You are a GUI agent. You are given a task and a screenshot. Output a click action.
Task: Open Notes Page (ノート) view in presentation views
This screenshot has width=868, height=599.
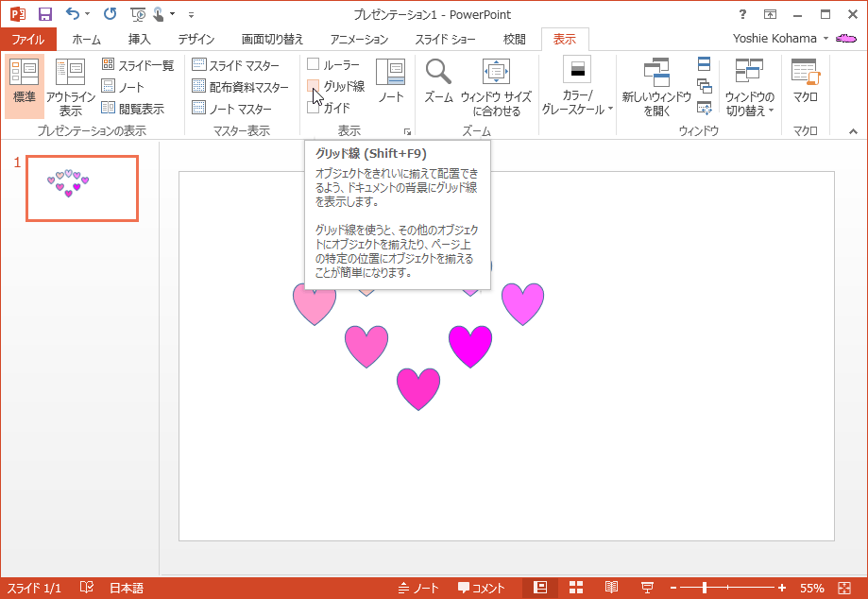[123, 86]
